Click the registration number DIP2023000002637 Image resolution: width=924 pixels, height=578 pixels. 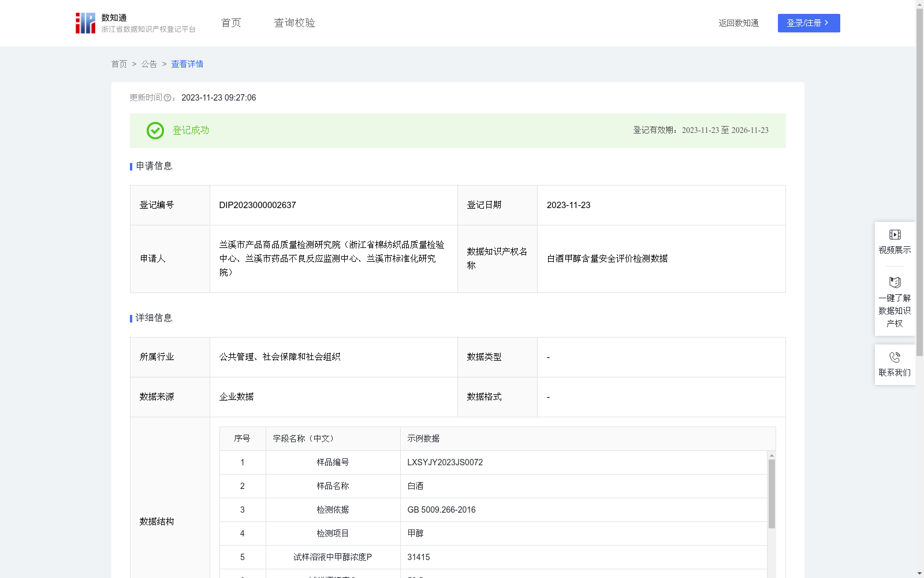tap(258, 205)
